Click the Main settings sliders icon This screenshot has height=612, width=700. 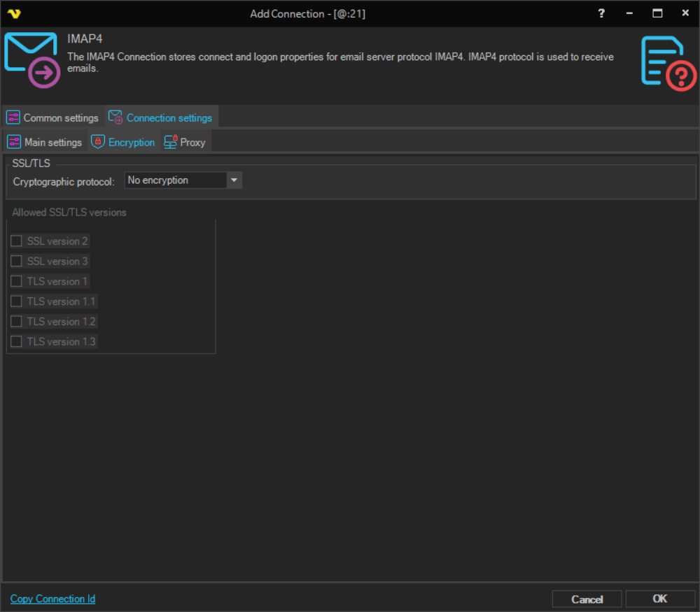click(14, 142)
